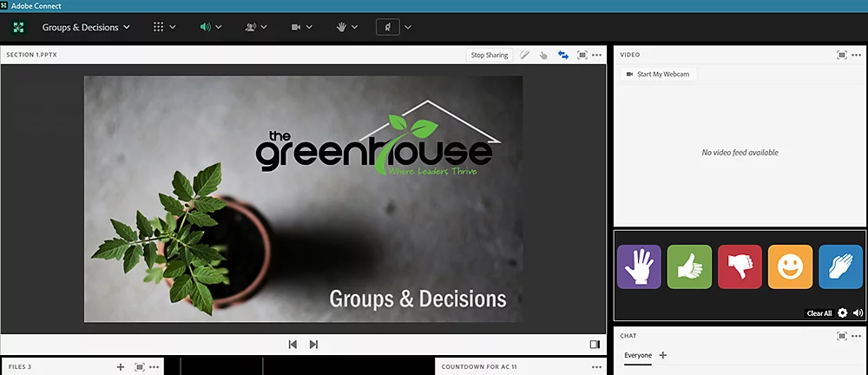Maximize the Section 1.PPTX share pod
This screenshot has height=375, width=868.
click(582, 55)
